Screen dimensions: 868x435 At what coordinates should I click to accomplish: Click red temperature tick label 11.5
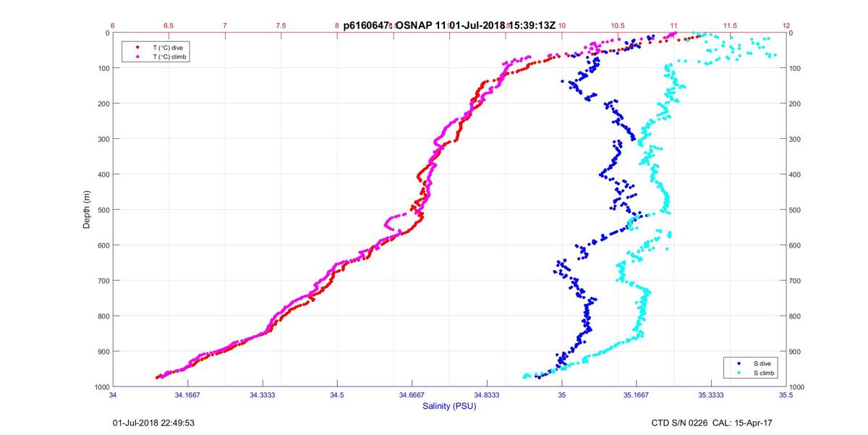point(730,25)
